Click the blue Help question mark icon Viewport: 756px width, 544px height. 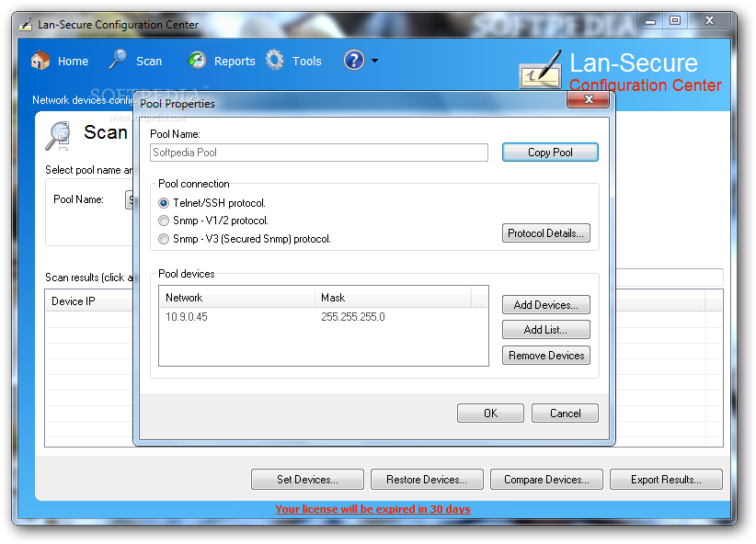pos(354,61)
